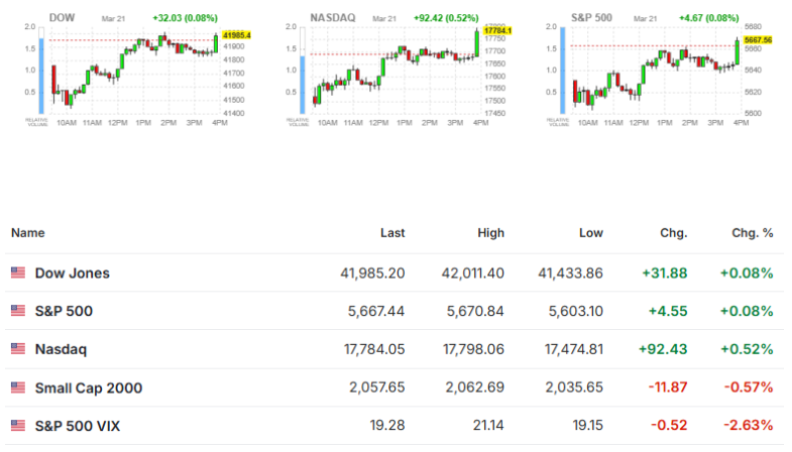The width and height of the screenshot is (792, 452).
Task: Click the US flag icon beside Small Cap 2000
Action: 18,387
